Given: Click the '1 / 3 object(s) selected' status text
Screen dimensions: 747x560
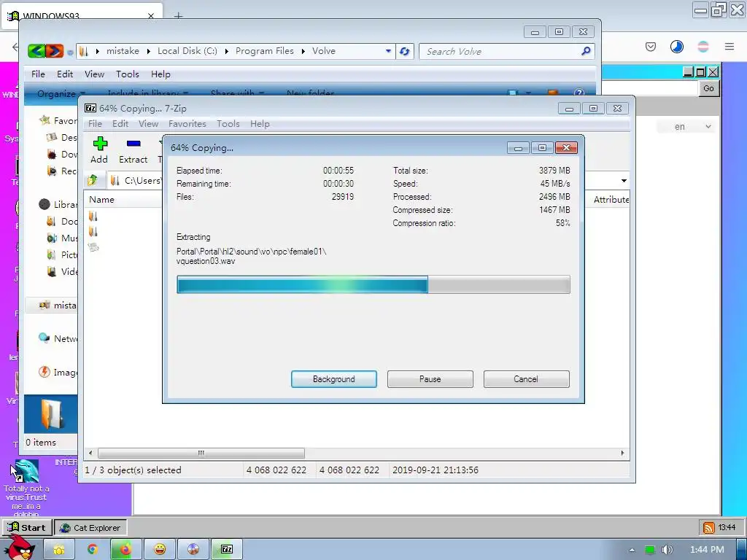Looking at the screenshot, I should pos(133,470).
